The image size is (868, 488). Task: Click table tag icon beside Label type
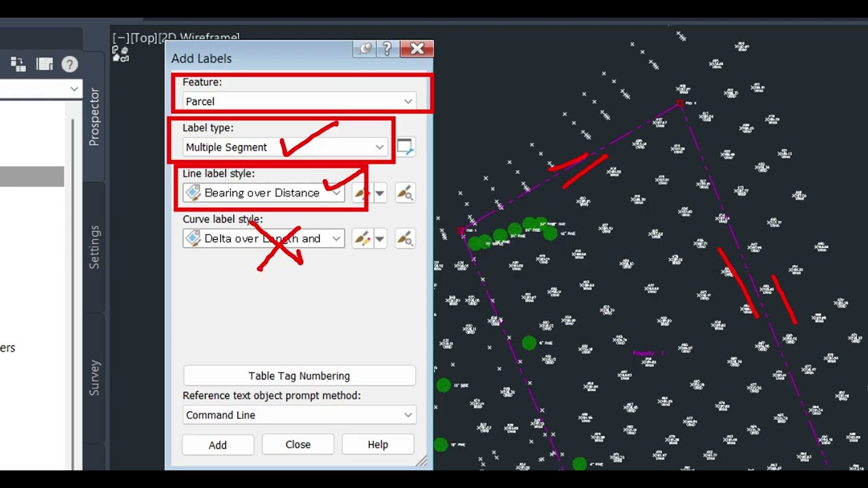coord(405,147)
